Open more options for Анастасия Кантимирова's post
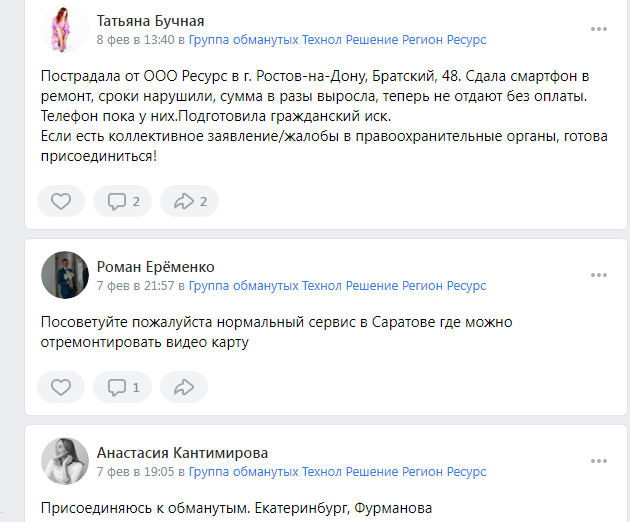630x522 pixels. click(x=599, y=461)
